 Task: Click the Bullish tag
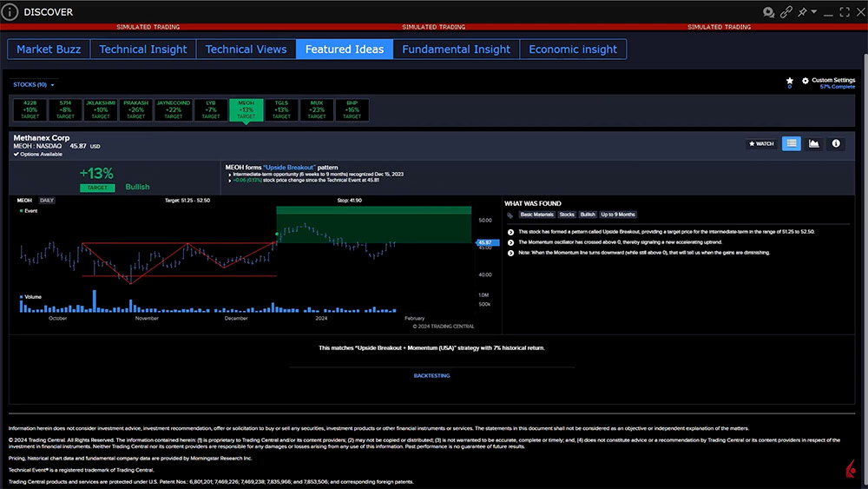(588, 215)
